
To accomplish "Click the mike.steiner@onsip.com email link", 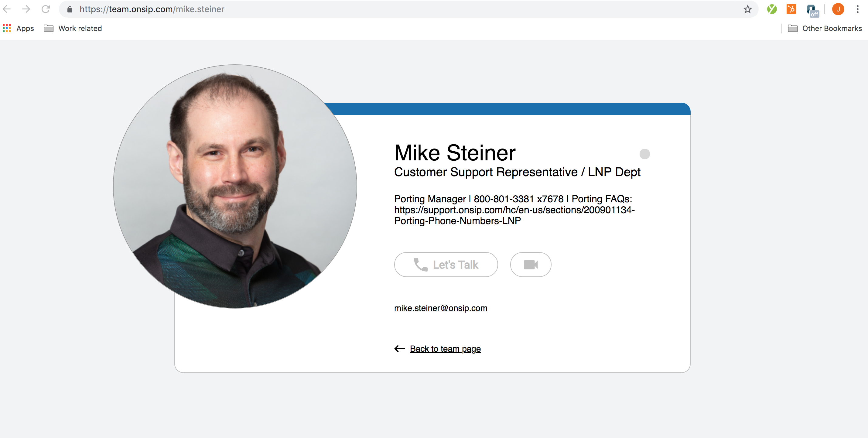I will point(441,308).
